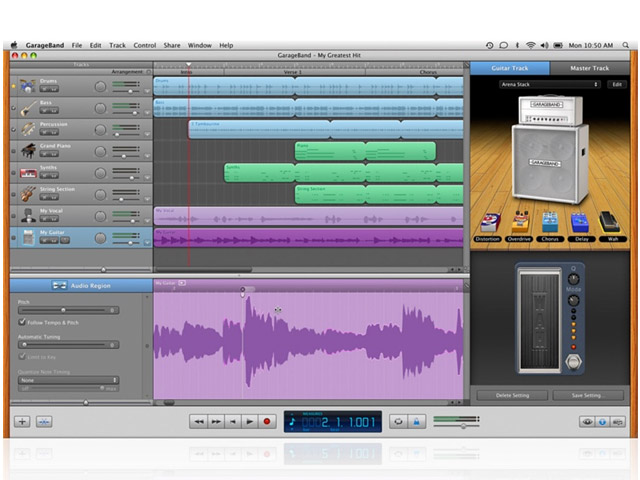Toggle Follow Tempo & Pitch checkbox
Image resolution: width=640 pixels, height=480 pixels.
(x=22, y=322)
